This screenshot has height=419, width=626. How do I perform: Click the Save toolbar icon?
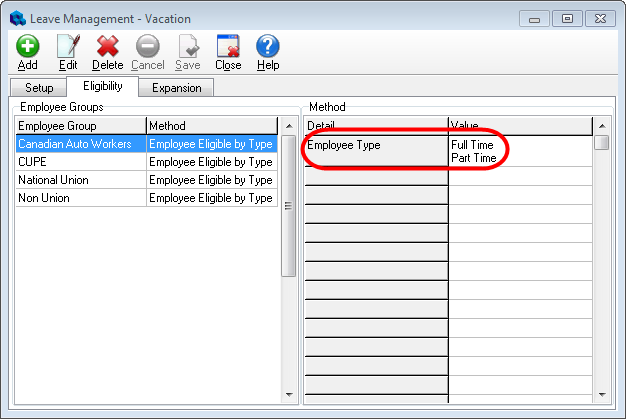coord(187,46)
